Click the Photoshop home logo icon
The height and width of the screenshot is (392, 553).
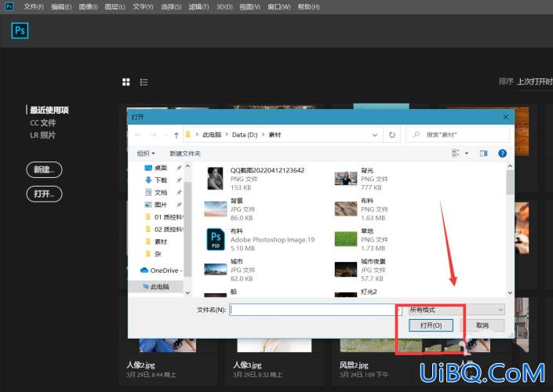(20, 31)
